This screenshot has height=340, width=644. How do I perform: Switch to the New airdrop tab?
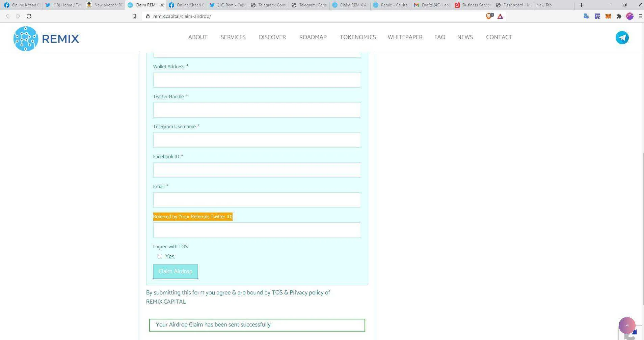105,5
